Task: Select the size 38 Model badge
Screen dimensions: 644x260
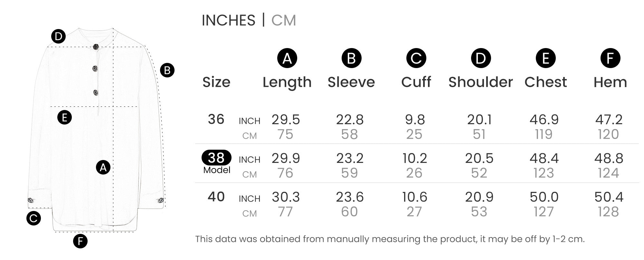Action: (x=216, y=162)
